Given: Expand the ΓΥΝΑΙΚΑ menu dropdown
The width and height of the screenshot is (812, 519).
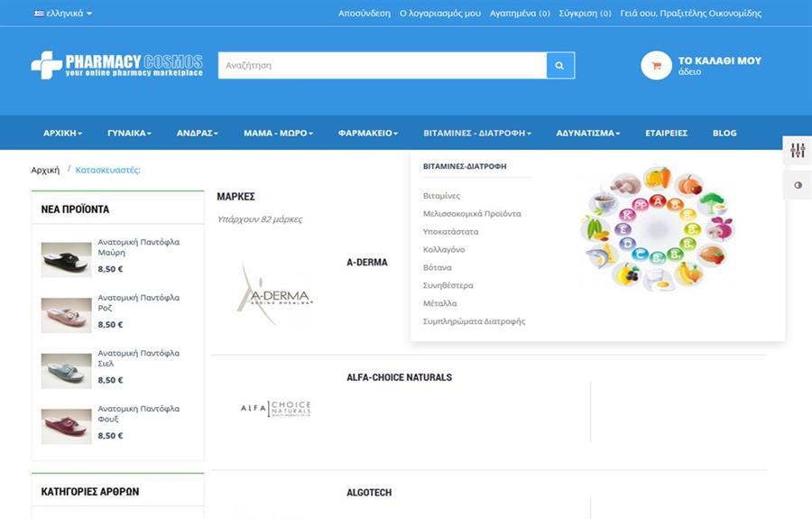Looking at the screenshot, I should tap(129, 133).
